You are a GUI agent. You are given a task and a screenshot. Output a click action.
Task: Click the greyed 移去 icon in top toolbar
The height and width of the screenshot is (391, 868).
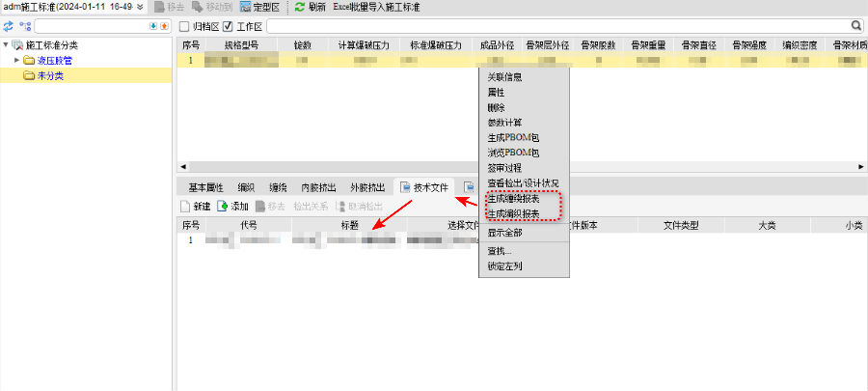pyautogui.click(x=159, y=7)
